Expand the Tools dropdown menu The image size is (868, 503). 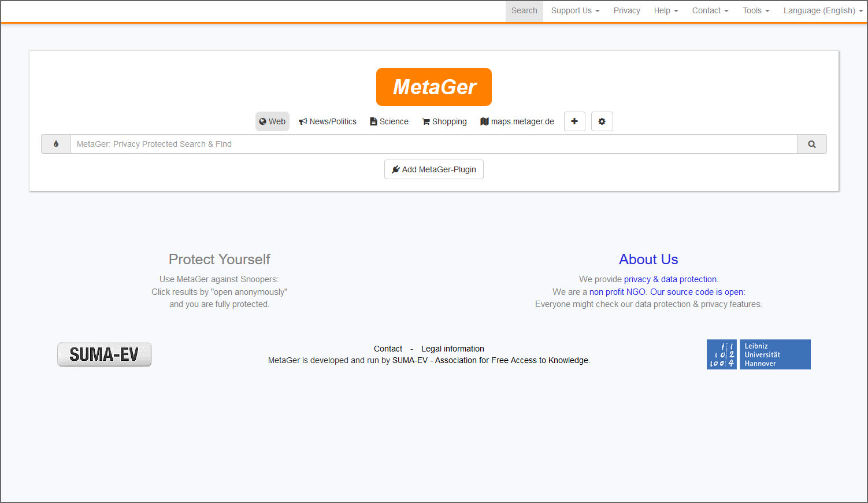pos(756,10)
